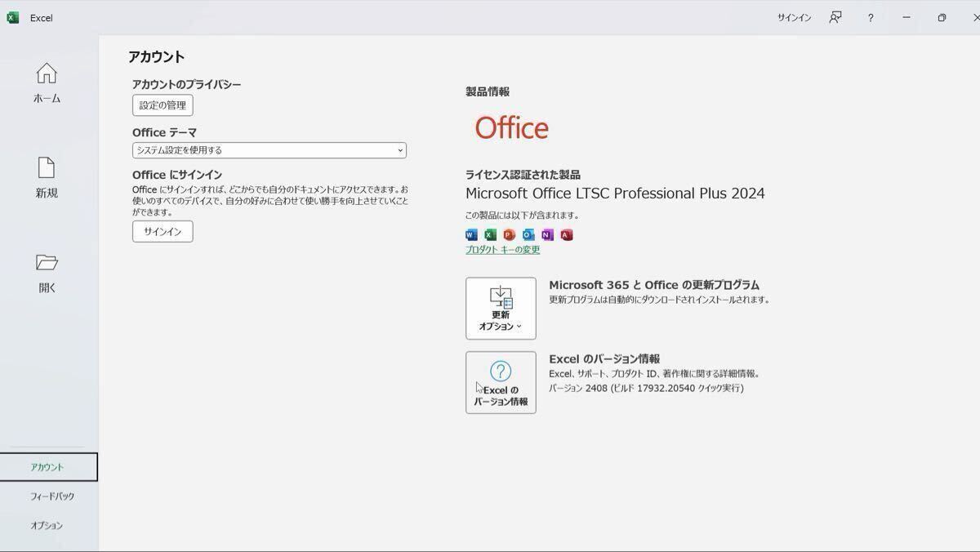Select the アカウント navigation item

pyautogui.click(x=48, y=466)
